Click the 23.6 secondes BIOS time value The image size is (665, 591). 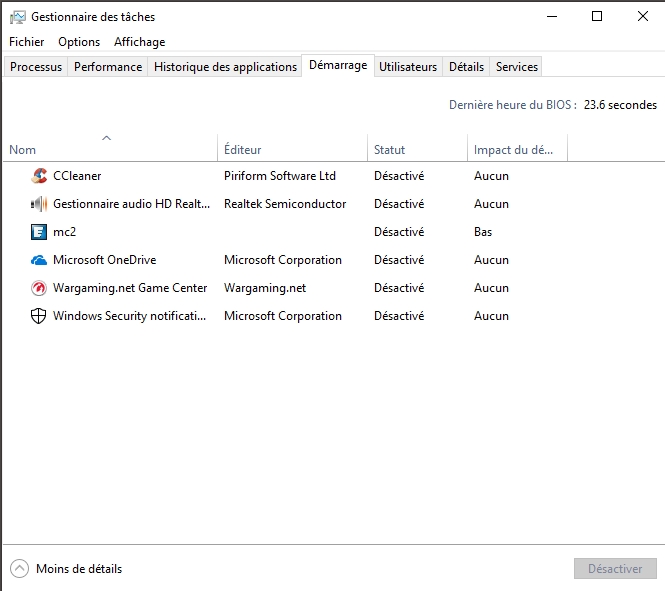[620, 105]
